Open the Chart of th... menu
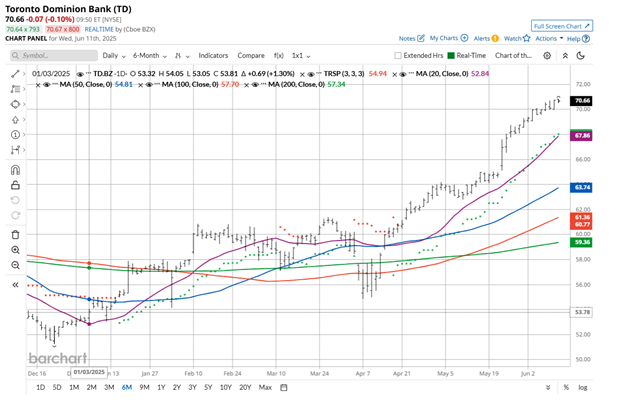The width and height of the screenshot is (622, 407). click(513, 56)
